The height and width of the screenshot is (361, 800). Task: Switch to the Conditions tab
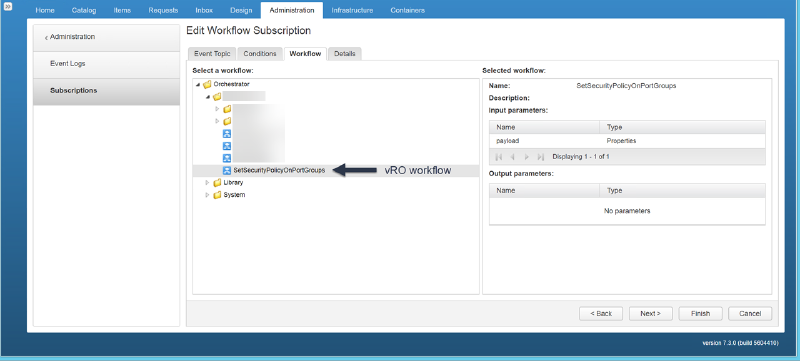pos(260,54)
